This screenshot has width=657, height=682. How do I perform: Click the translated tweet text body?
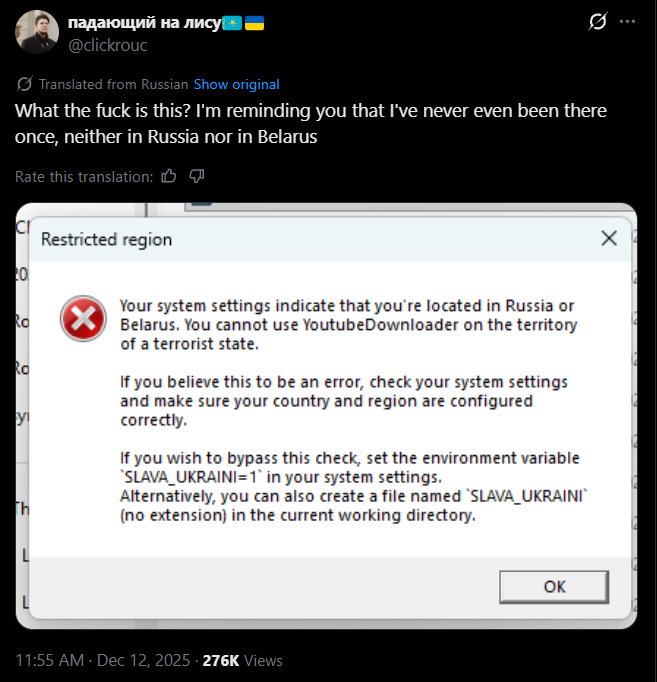pyautogui.click(x=310, y=124)
